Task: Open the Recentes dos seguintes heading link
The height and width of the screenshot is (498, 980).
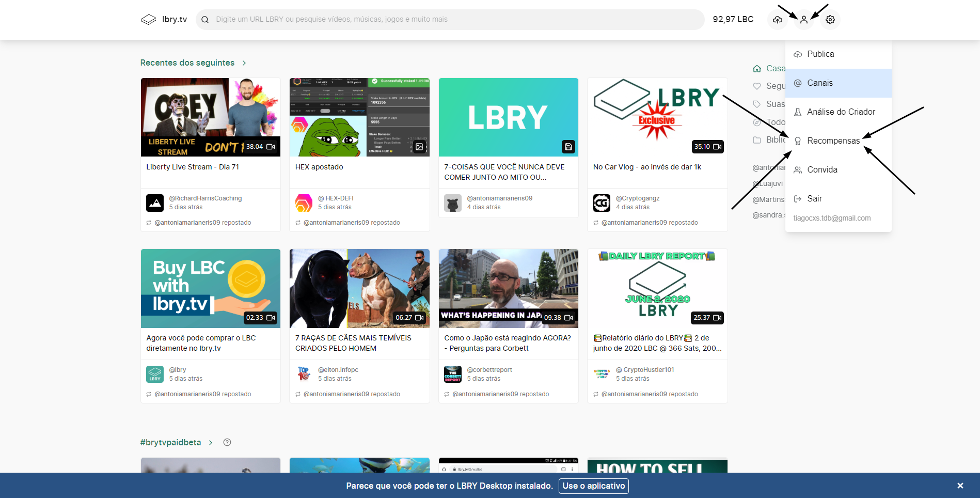Action: (x=187, y=63)
